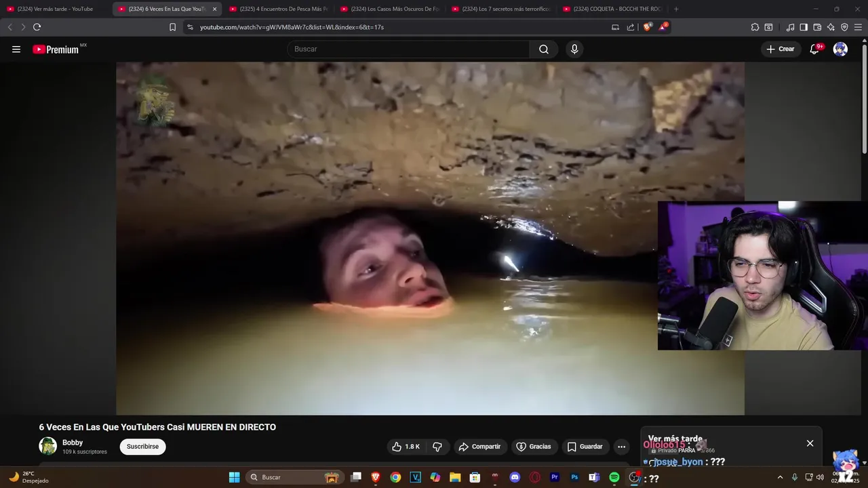
Task: Start voice search with microphone icon
Action: point(574,49)
